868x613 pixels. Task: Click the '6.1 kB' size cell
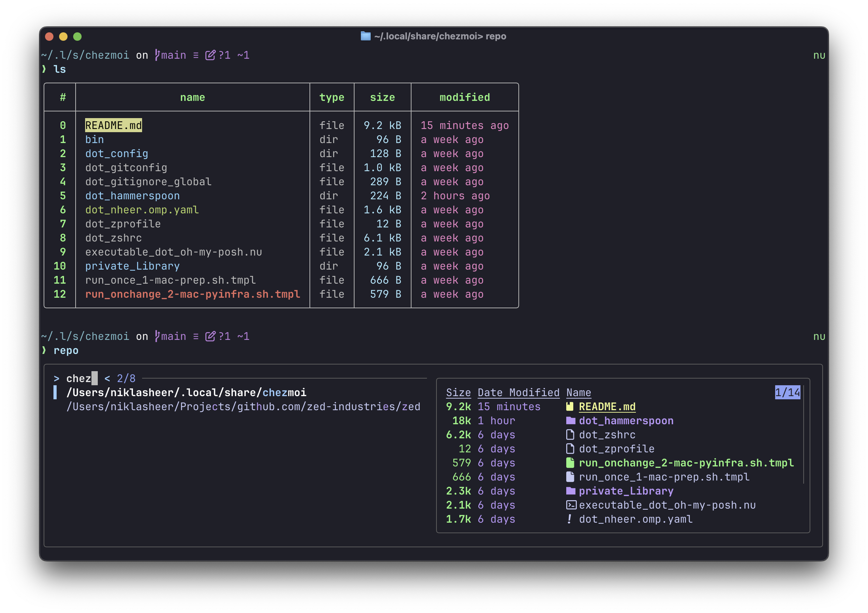[x=382, y=238]
